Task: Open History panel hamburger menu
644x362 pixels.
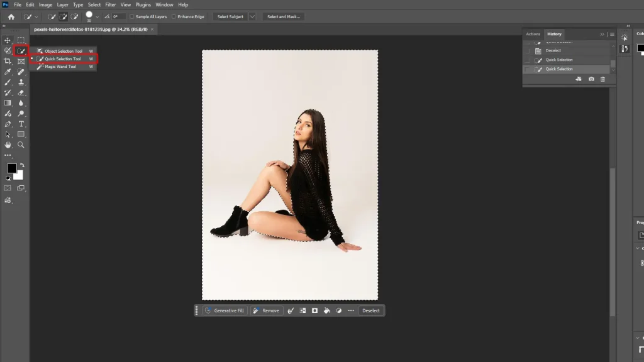Action: tap(612, 35)
